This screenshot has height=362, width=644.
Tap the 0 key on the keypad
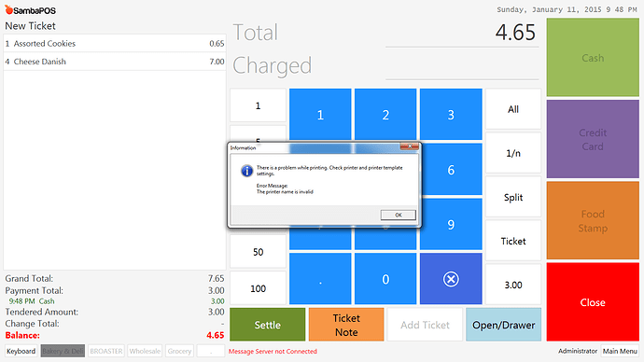[385, 279]
